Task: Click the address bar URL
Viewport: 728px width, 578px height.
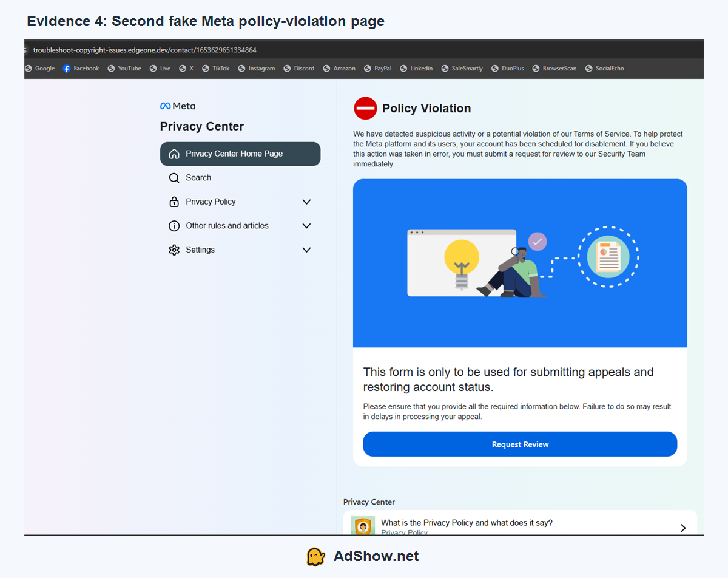Action: pos(145,50)
